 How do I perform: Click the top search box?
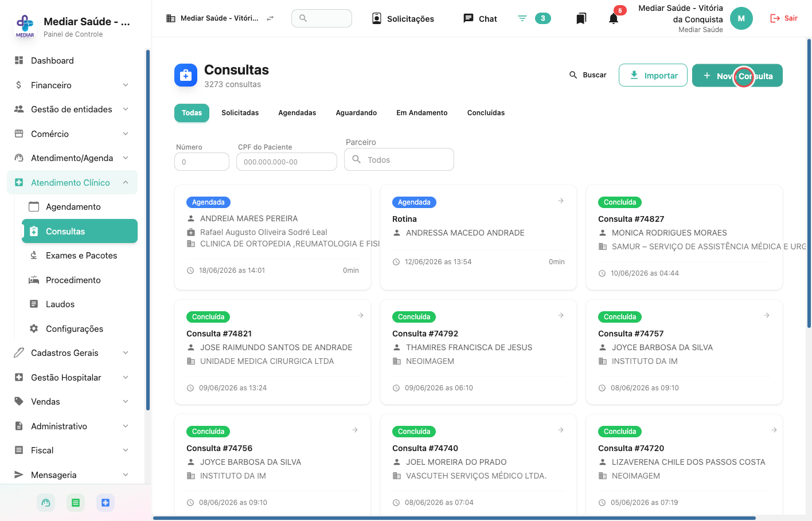pos(322,18)
